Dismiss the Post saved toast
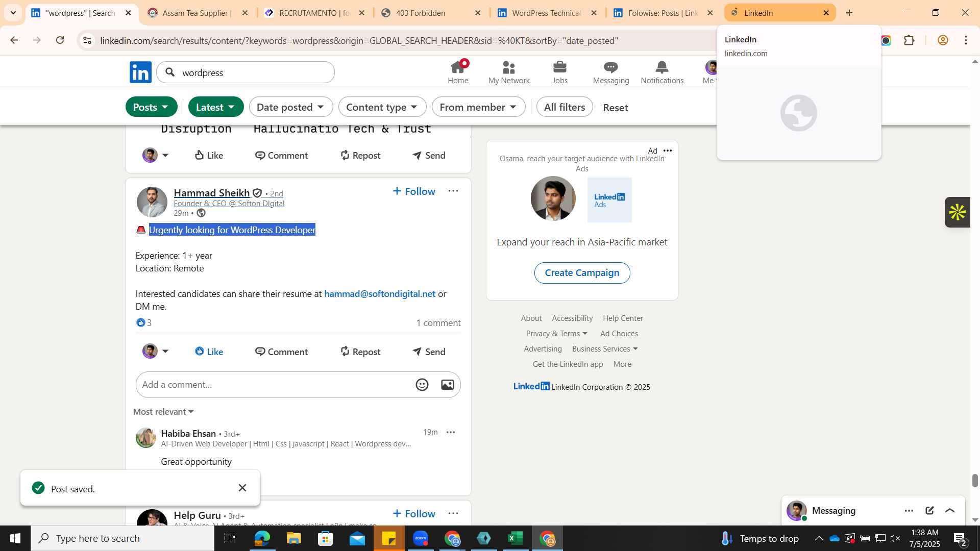980x551 pixels. [242, 488]
